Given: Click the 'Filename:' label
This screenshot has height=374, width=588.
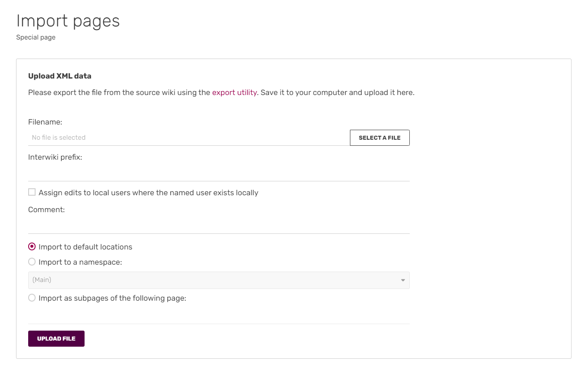Looking at the screenshot, I should [45, 122].
